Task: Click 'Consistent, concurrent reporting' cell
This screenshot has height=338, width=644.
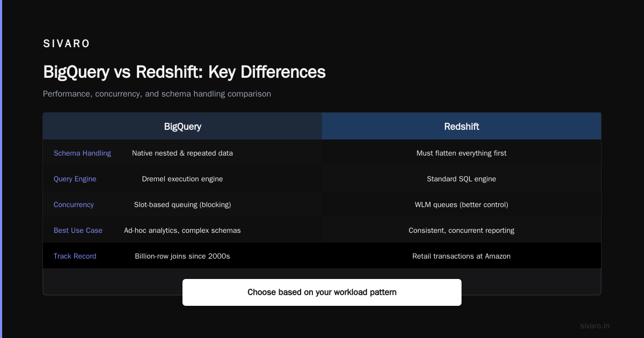Action: 462,230
